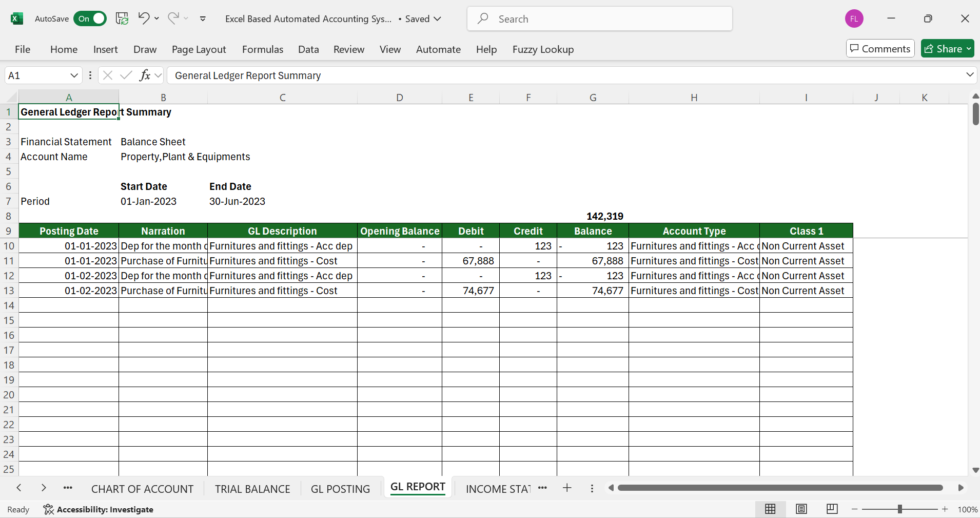Screen dimensions: 980x518
Task: Switch to Page Break Preview icon
Action: coord(832,509)
